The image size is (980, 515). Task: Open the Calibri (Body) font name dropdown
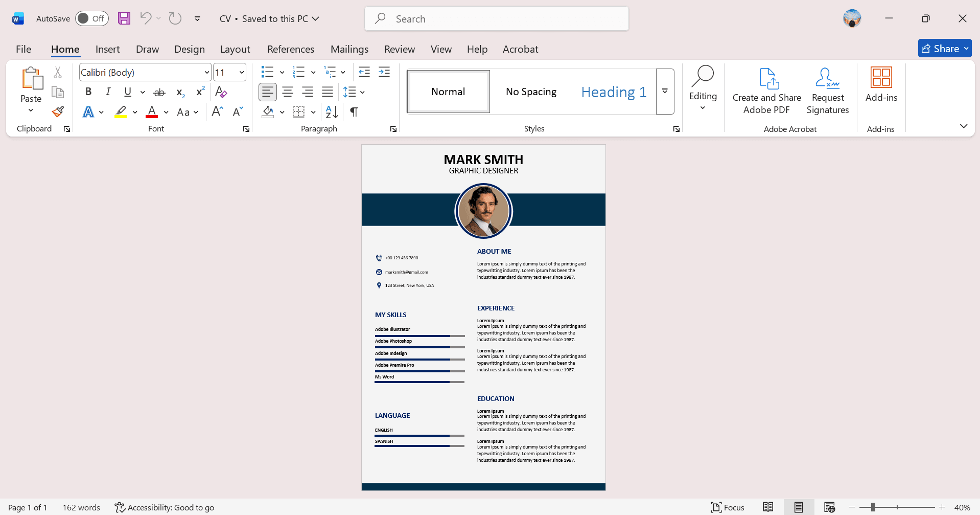pos(207,73)
